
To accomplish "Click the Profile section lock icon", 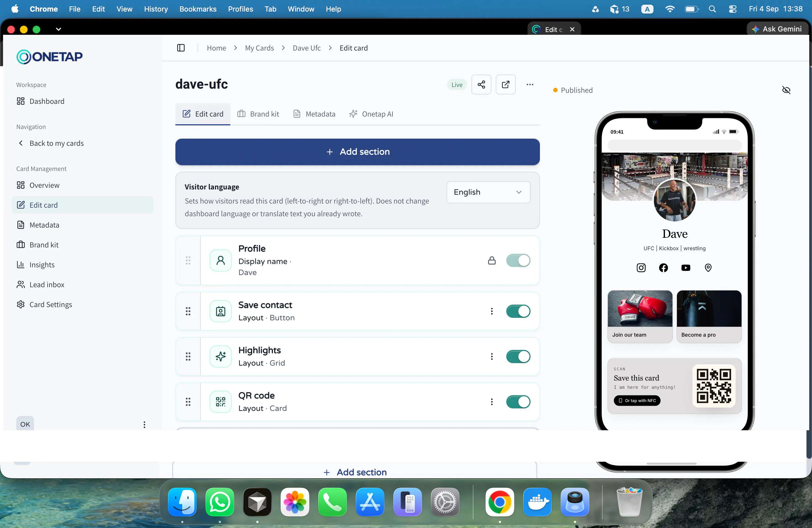I will 492,261.
